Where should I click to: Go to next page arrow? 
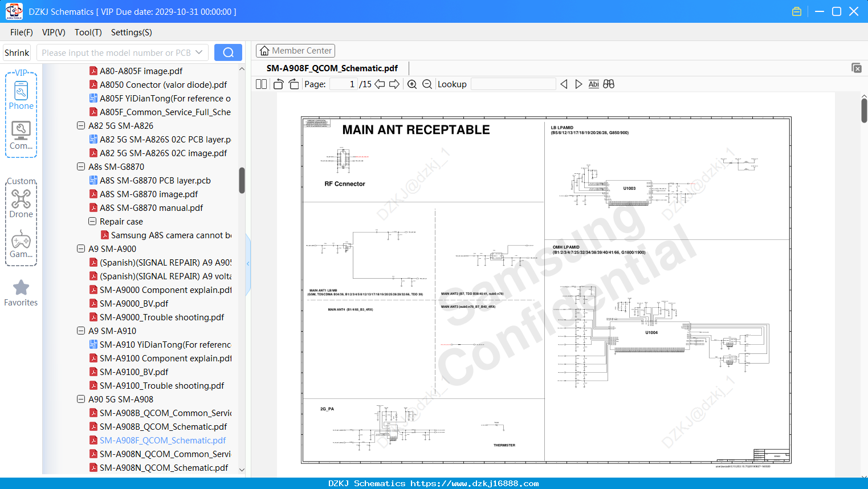click(x=394, y=84)
